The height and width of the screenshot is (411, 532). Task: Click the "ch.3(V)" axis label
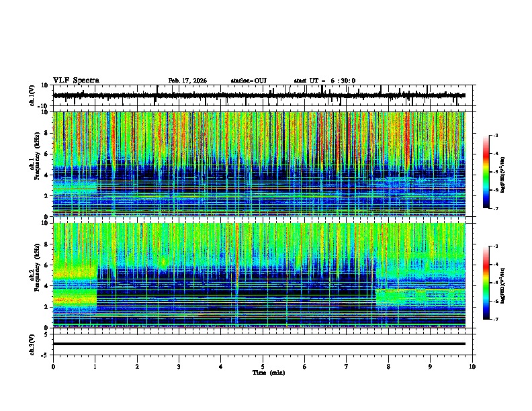pyautogui.click(x=32, y=345)
